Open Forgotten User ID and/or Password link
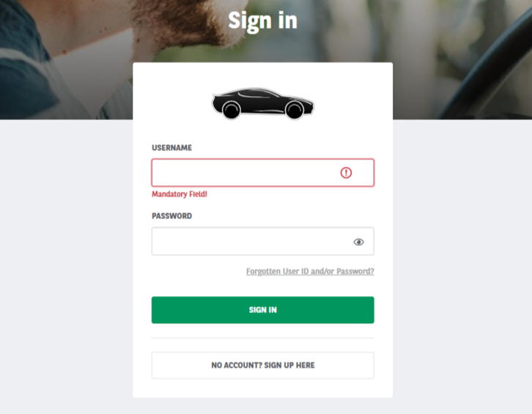The image size is (532, 414). pos(310,272)
